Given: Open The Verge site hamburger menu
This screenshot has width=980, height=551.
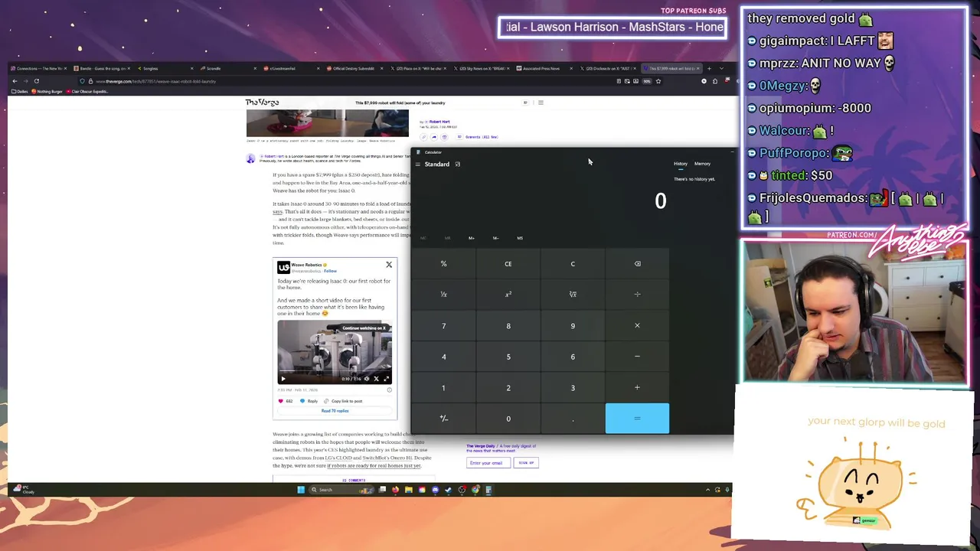Looking at the screenshot, I should pos(541,103).
